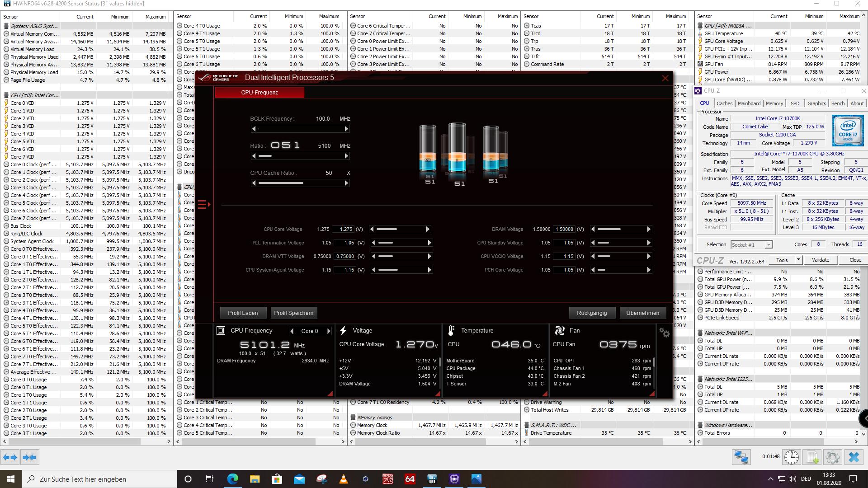Screen dimensions: 868x488
Task: Switch to the SPD tab in CPU-Z
Action: click(x=795, y=103)
